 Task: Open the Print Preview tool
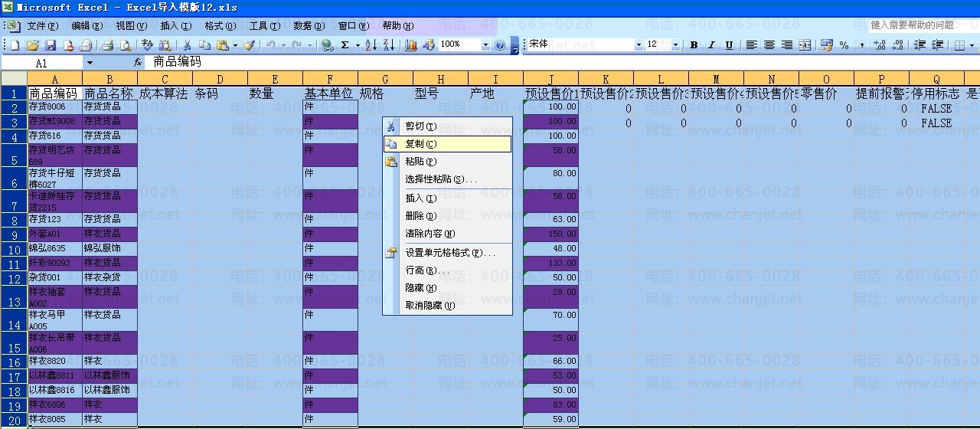tap(126, 46)
